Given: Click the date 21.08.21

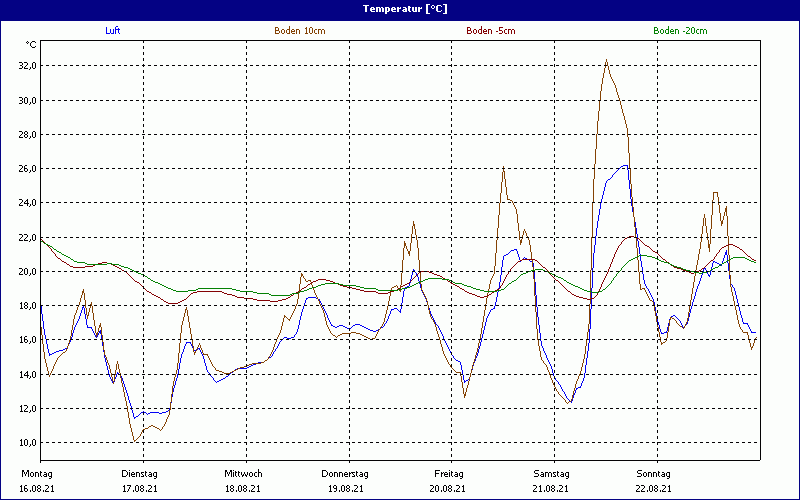Looking at the screenshot, I should (x=551, y=488).
